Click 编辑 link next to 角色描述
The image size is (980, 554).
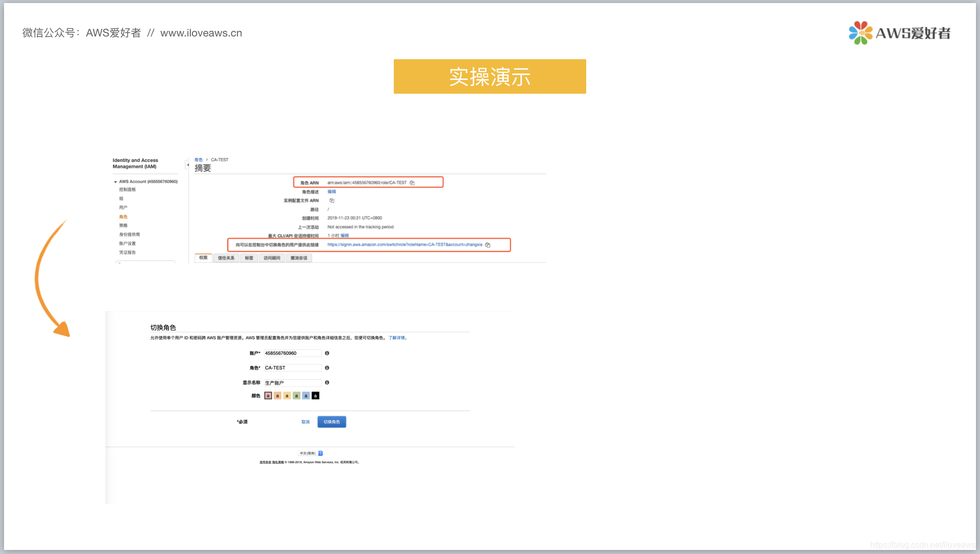[x=332, y=191]
